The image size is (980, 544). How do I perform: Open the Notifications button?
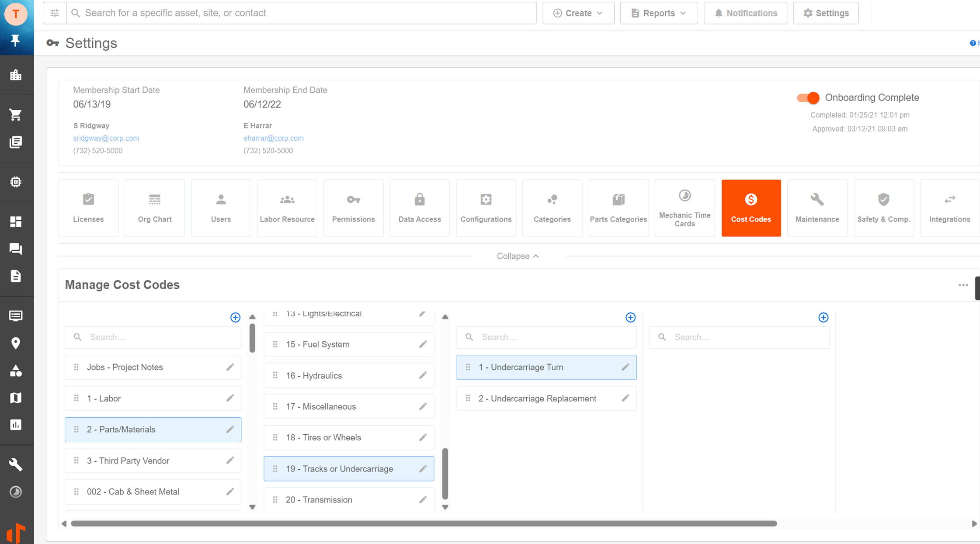745,13
